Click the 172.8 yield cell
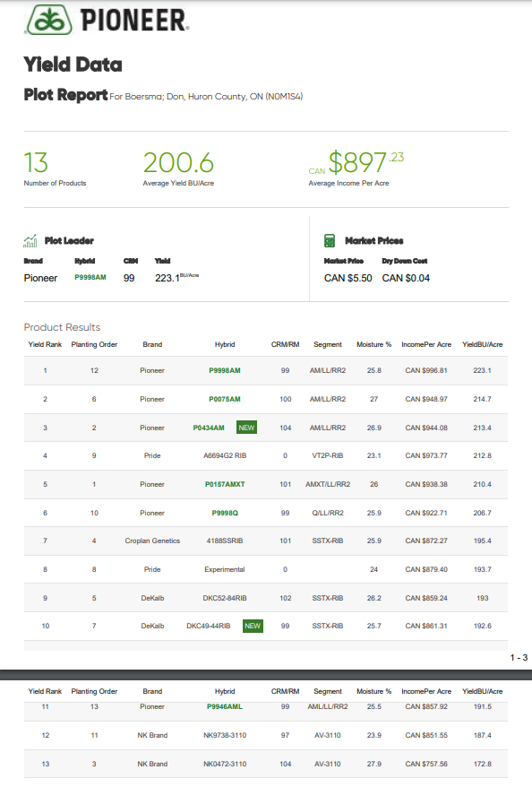The height and width of the screenshot is (787, 532). coord(483,764)
